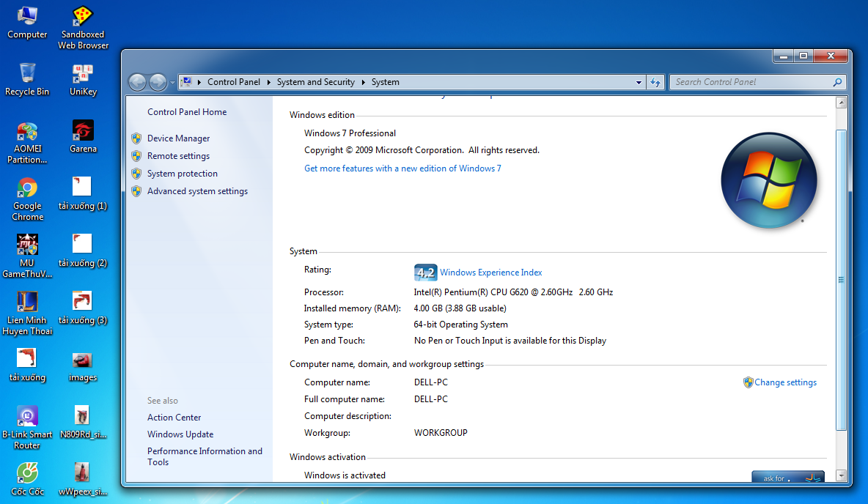
Task: Click the shield icon next to Change settings
Action: 748,382
